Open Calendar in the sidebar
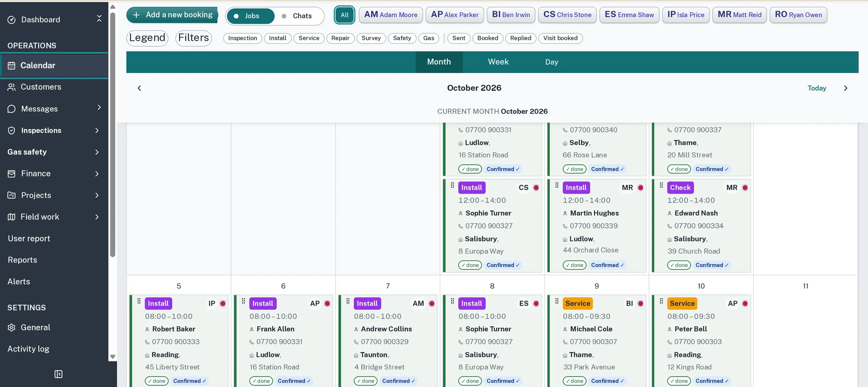Screen dimensions: 868x387 (x=54, y=65)
